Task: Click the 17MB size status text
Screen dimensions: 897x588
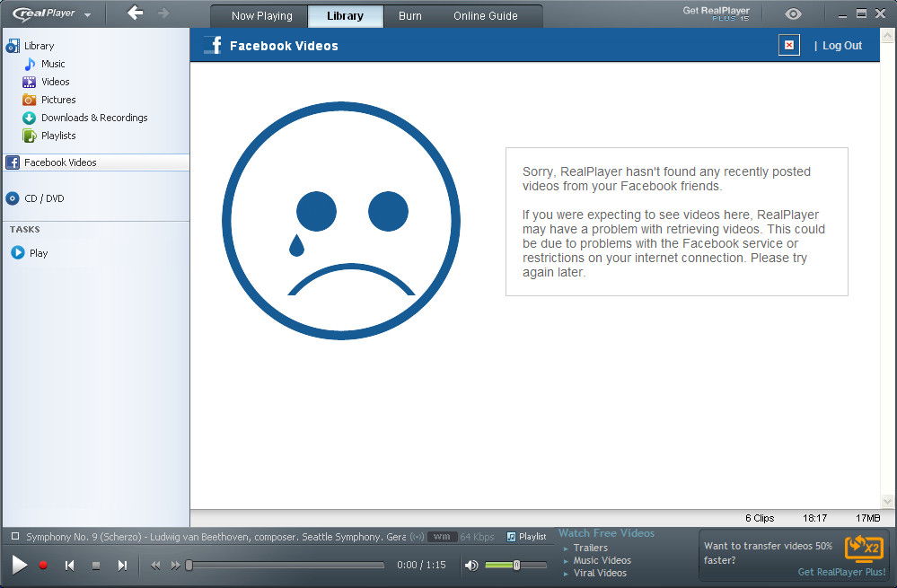Action: tap(868, 518)
